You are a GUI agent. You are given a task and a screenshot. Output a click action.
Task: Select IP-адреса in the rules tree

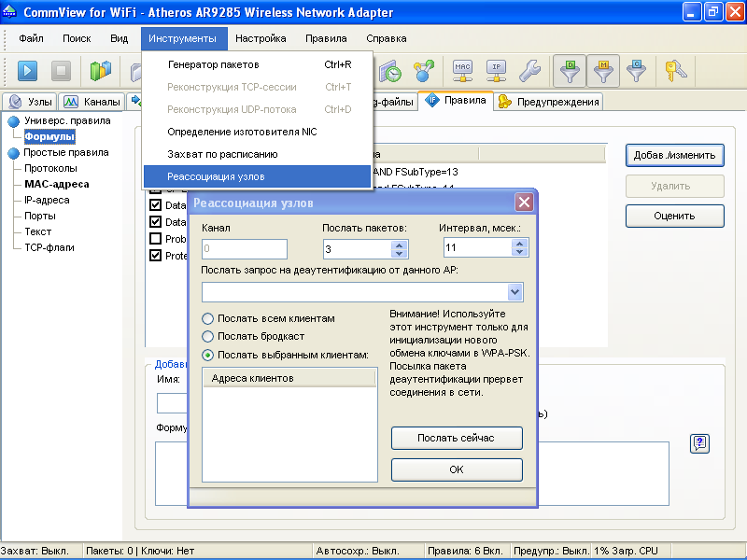point(47,201)
